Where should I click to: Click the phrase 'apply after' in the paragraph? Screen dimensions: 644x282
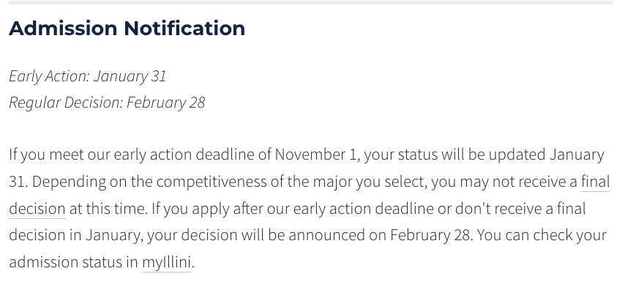coord(228,209)
